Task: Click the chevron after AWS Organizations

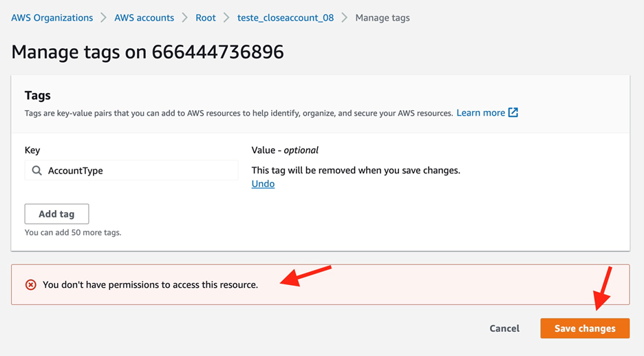Action: coord(103,18)
